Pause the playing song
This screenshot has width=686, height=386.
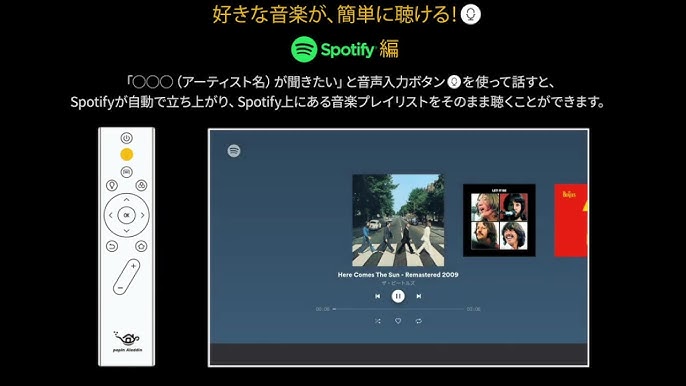coord(398,296)
